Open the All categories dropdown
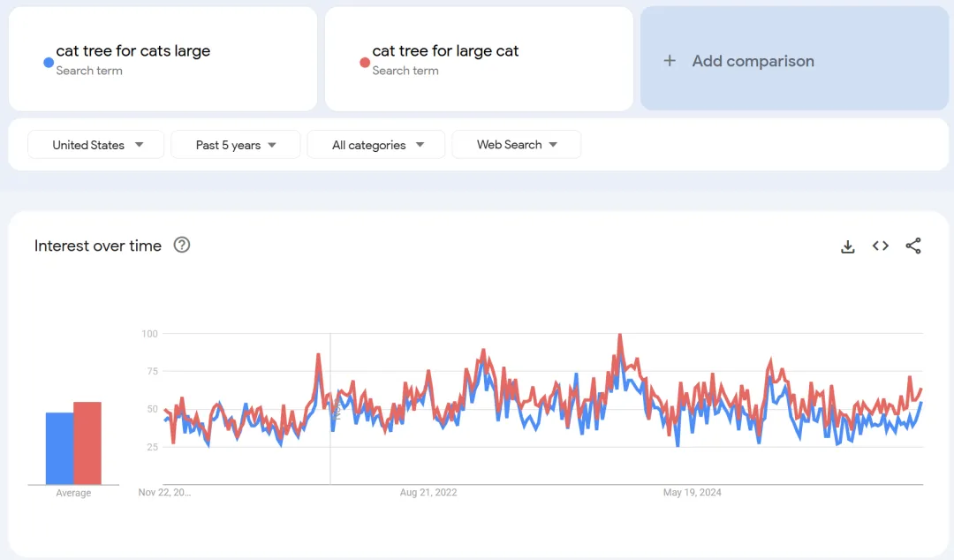 pyautogui.click(x=376, y=145)
